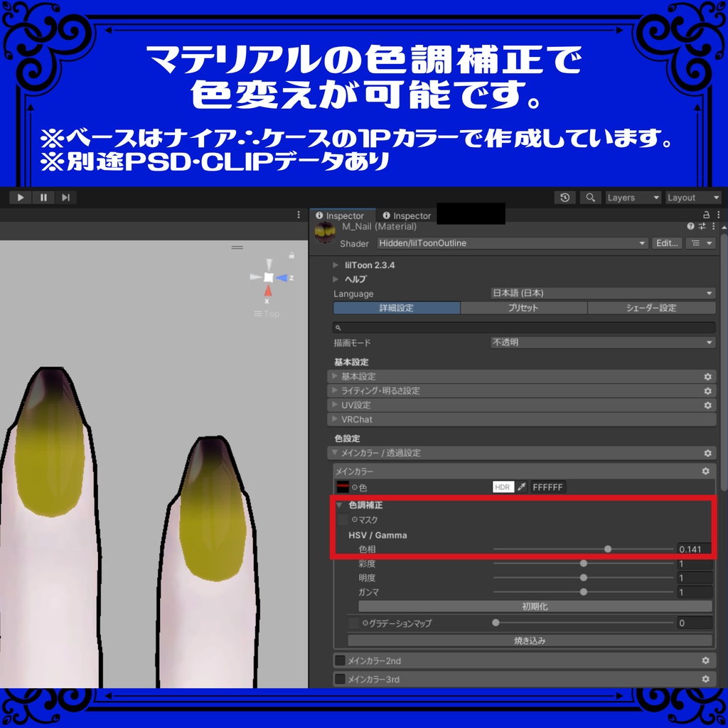
Task: Adjust the 彩度 saturation slider
Action: 583,564
